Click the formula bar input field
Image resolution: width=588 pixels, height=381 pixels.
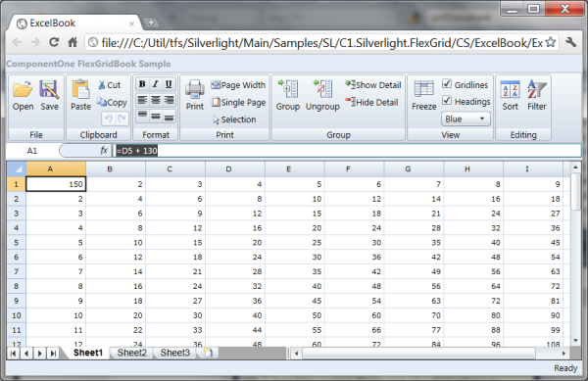click(x=347, y=151)
